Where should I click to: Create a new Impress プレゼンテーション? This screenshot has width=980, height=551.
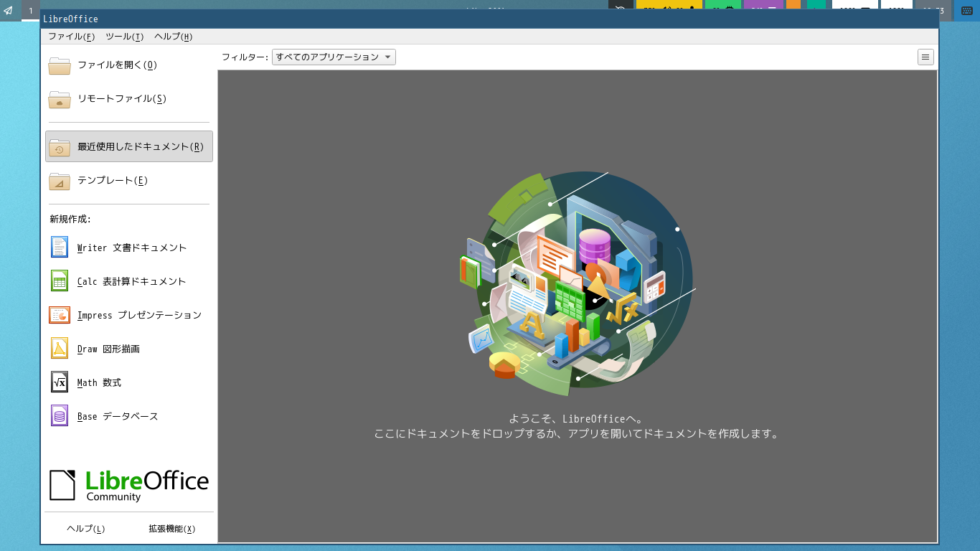pos(129,315)
